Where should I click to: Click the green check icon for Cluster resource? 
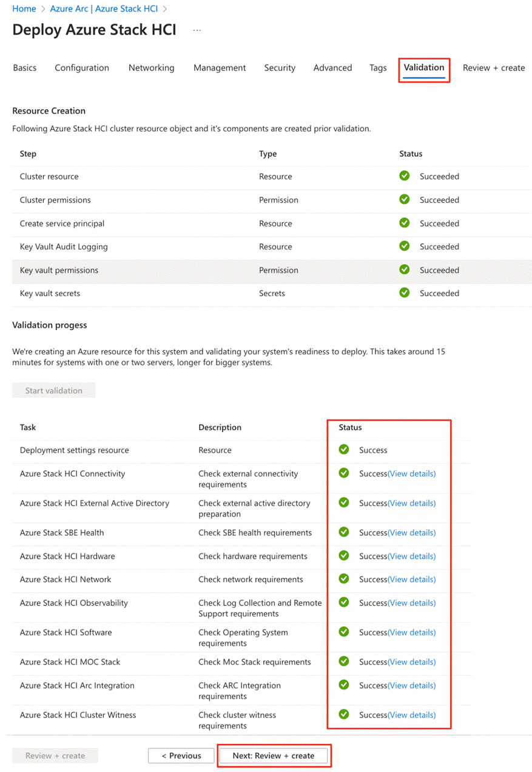(x=405, y=176)
